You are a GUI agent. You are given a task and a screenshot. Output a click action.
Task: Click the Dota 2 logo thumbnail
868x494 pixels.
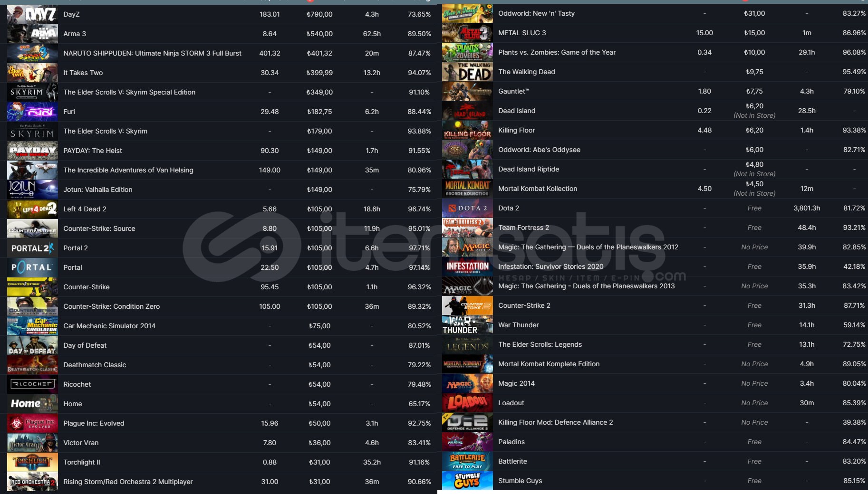coord(467,208)
